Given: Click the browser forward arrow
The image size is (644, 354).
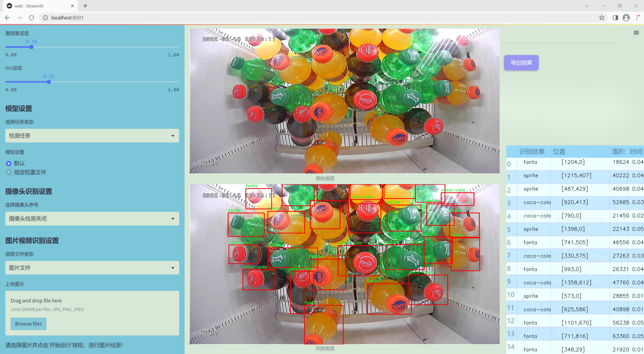Looking at the screenshot, I should click(x=20, y=18).
